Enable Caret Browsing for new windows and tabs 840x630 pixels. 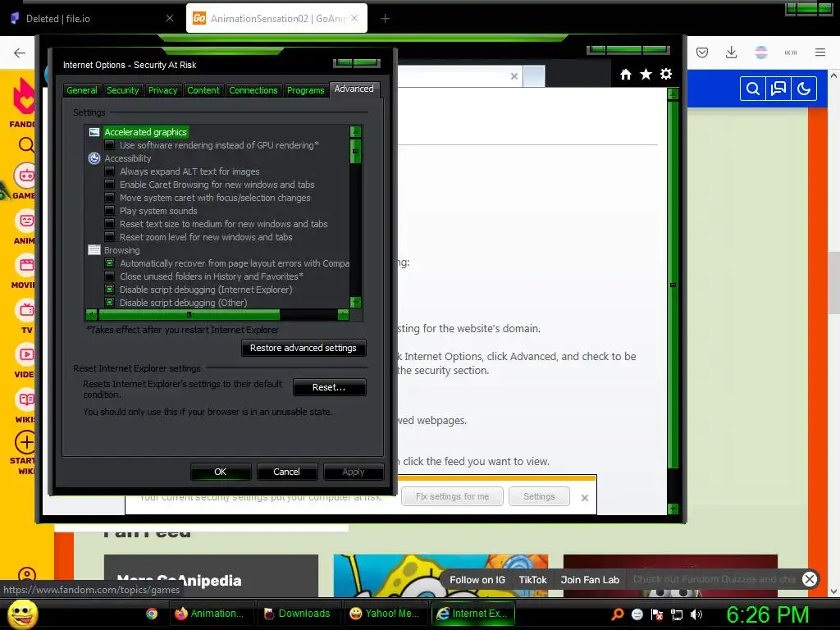(x=109, y=185)
